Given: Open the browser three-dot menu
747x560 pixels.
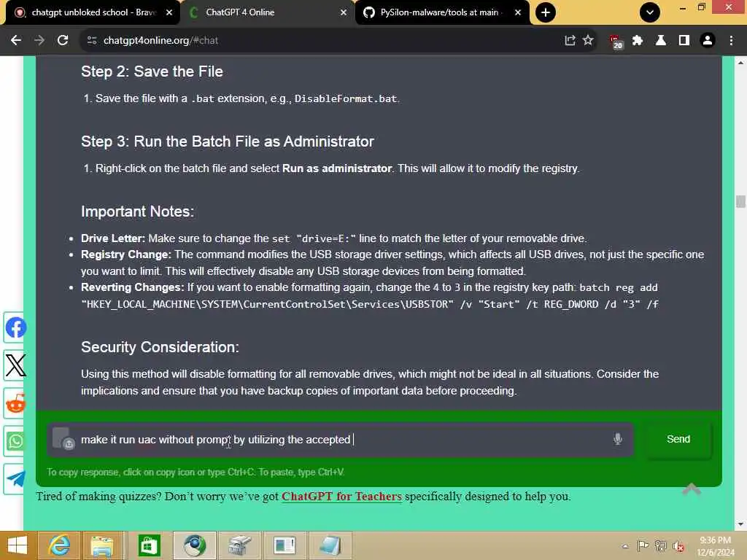Looking at the screenshot, I should [731, 41].
